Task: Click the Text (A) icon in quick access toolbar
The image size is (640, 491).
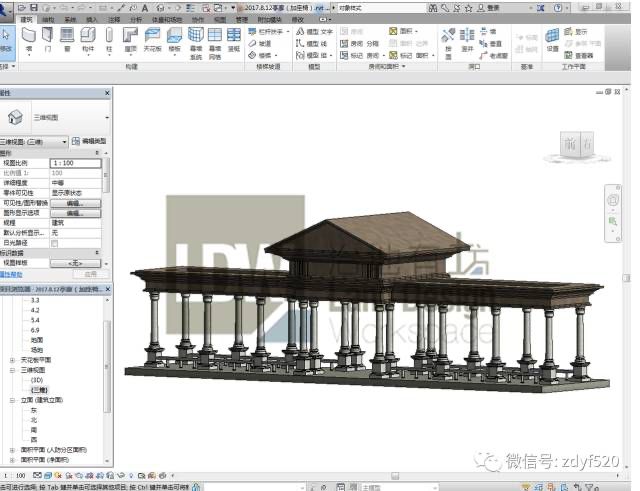Action: coord(145,8)
